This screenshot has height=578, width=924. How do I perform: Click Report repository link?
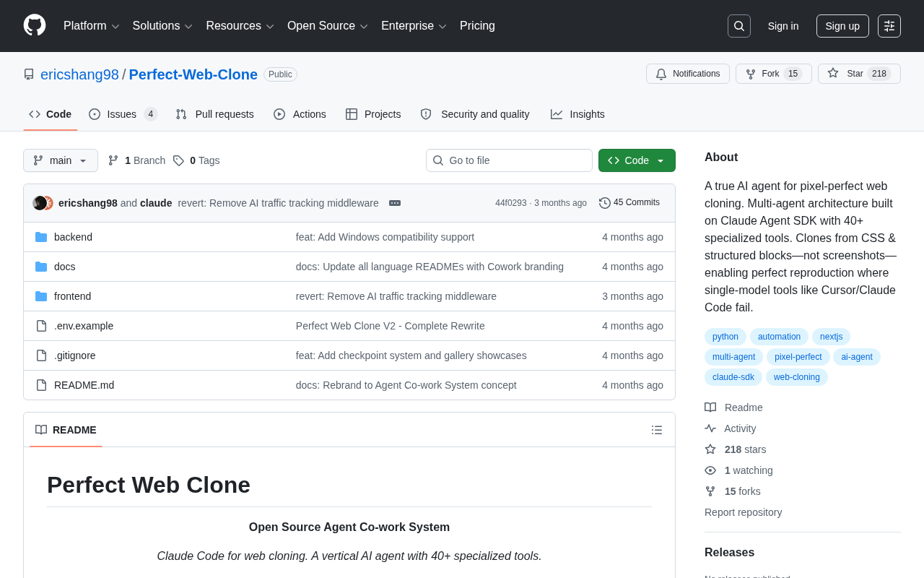point(743,512)
